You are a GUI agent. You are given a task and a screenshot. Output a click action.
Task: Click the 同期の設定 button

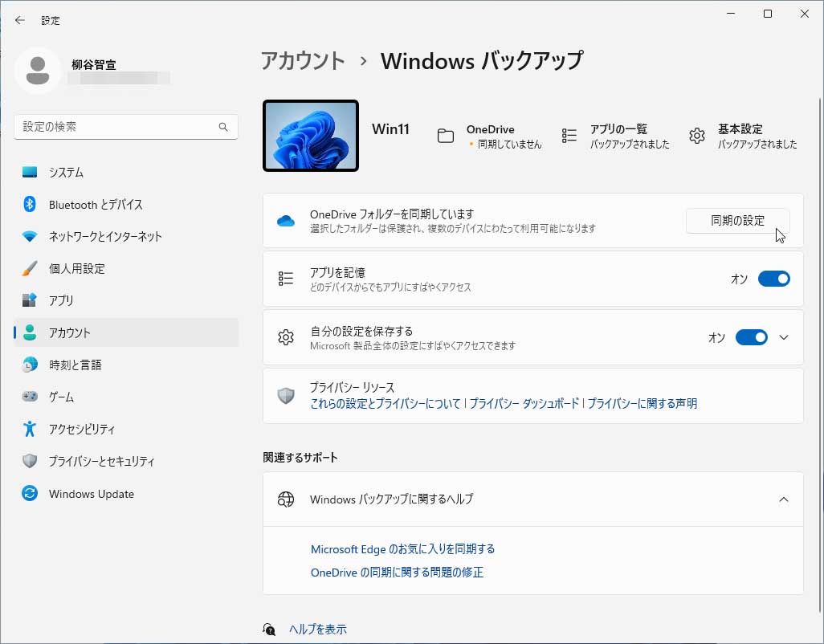pyautogui.click(x=738, y=221)
